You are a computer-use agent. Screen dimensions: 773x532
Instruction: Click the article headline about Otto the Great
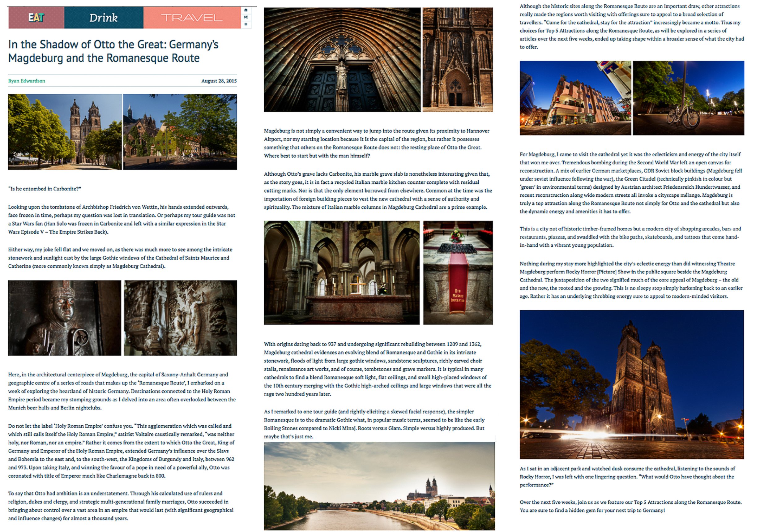pyautogui.click(x=113, y=51)
